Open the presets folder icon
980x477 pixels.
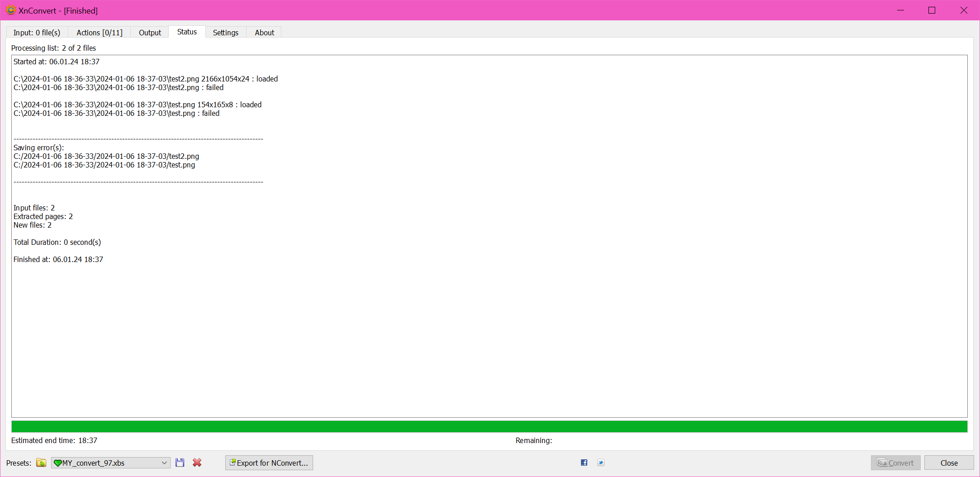coord(41,463)
